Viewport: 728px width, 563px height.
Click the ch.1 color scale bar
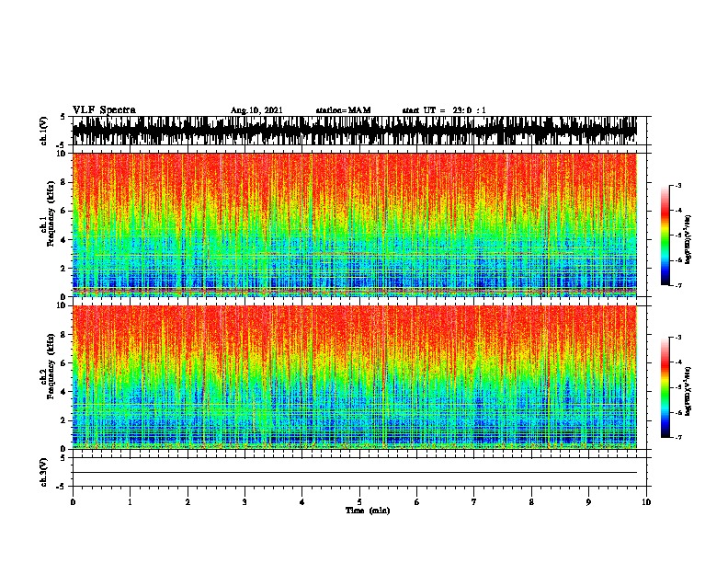665,236
